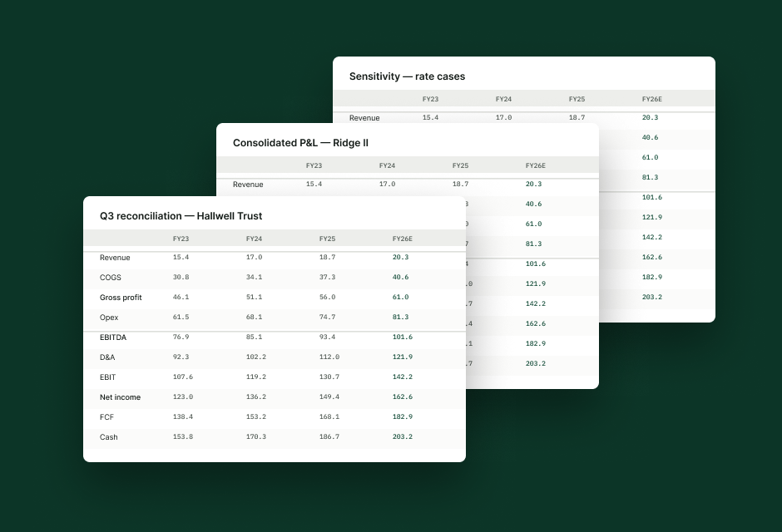Select COGS FY23 value 30.8

pos(181,277)
